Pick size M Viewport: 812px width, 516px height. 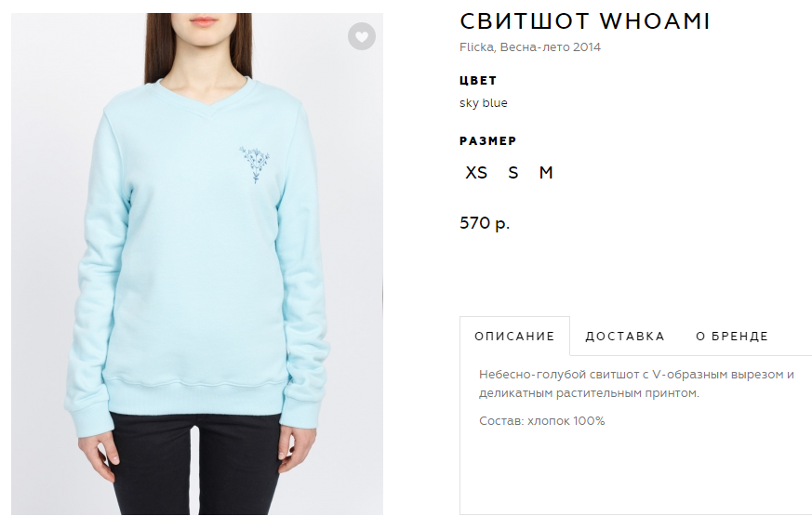click(546, 172)
